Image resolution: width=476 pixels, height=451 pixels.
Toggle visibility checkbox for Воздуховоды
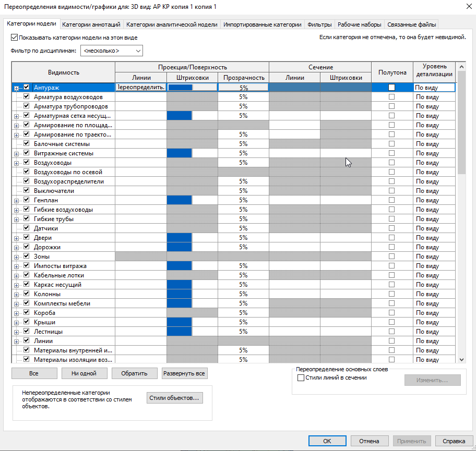pyautogui.click(x=27, y=162)
